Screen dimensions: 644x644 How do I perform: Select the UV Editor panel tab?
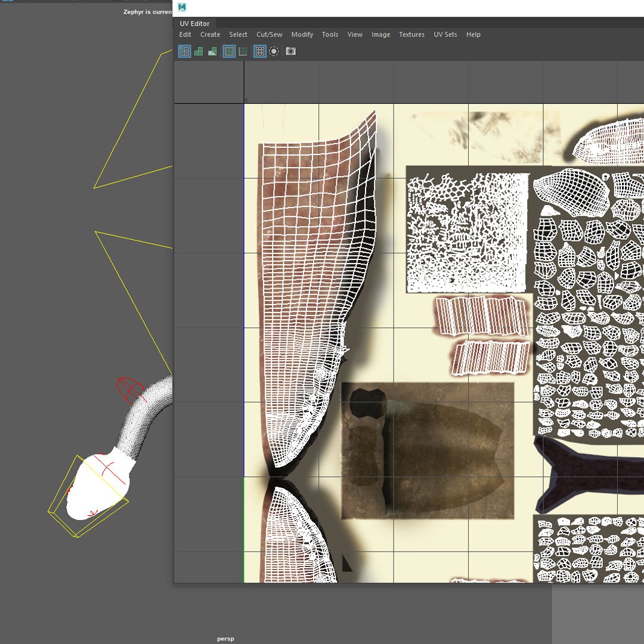(194, 23)
